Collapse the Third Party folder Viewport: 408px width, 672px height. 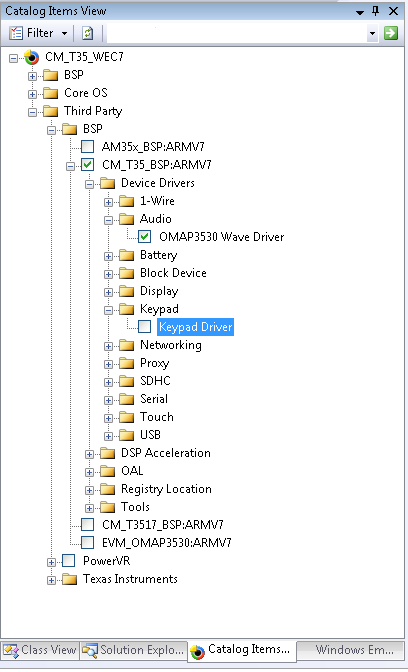(32, 112)
